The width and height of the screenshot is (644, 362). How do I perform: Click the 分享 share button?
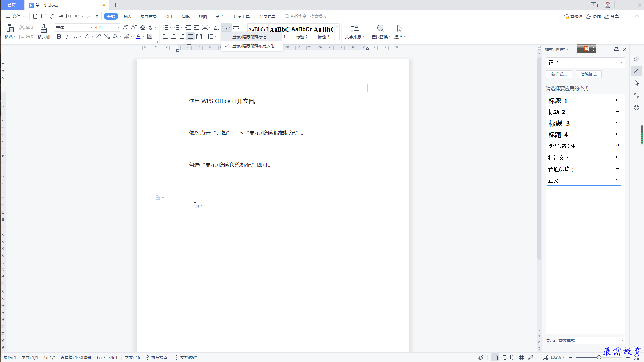pyautogui.click(x=612, y=16)
